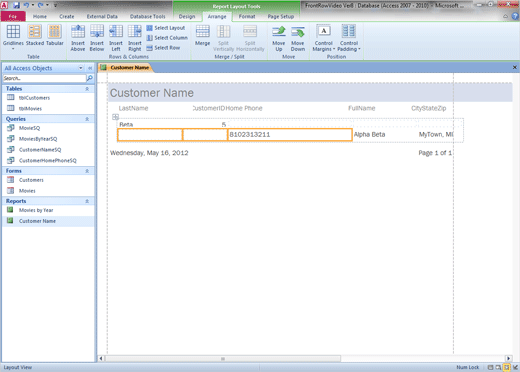Image resolution: width=520 pixels, height=372 pixels.
Task: Choose Select Layout
Action: (x=166, y=28)
